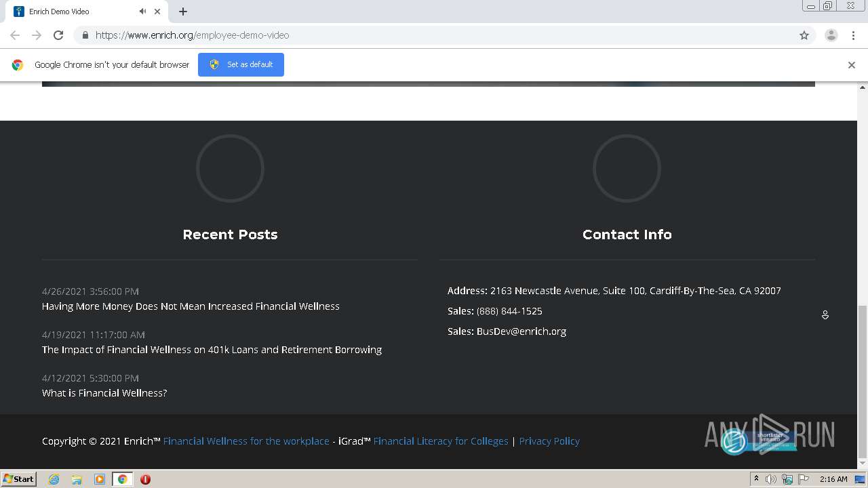Screen dimensions: 868x488
Task: View site security lock information
Action: 85,35
